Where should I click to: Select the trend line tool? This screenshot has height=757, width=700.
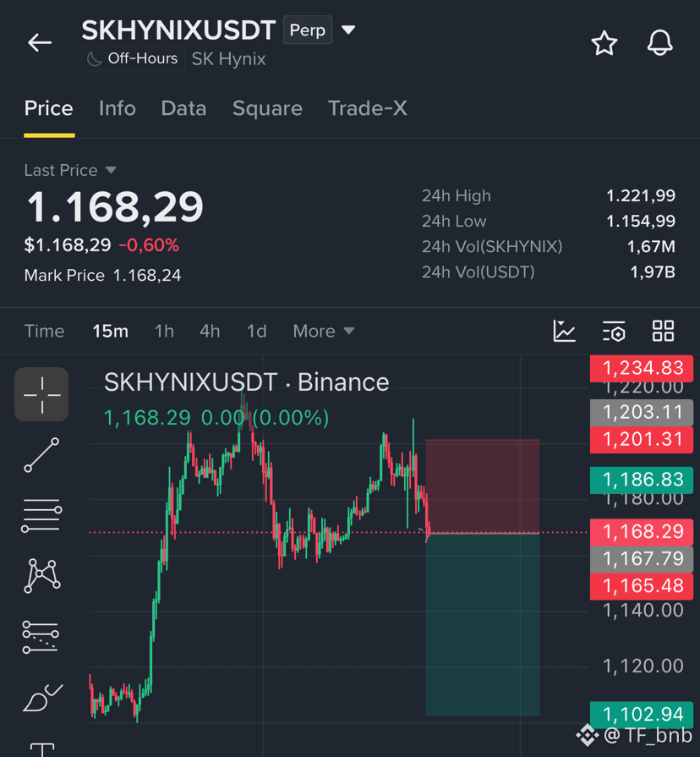pos(41,455)
